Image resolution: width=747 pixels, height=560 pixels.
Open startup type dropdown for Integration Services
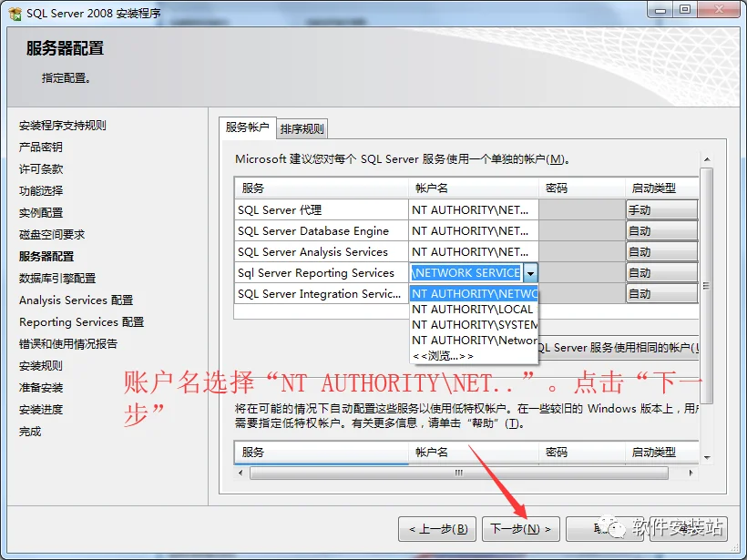661,294
